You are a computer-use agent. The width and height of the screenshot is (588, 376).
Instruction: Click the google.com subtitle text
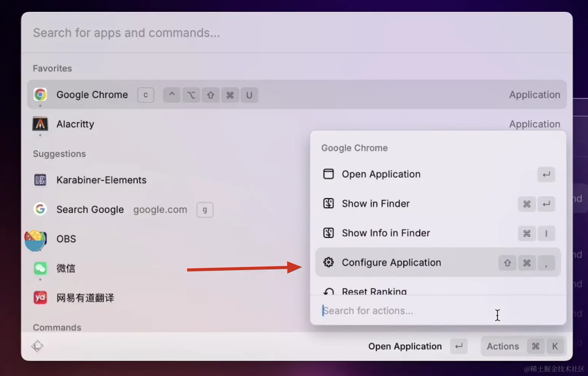click(x=160, y=210)
